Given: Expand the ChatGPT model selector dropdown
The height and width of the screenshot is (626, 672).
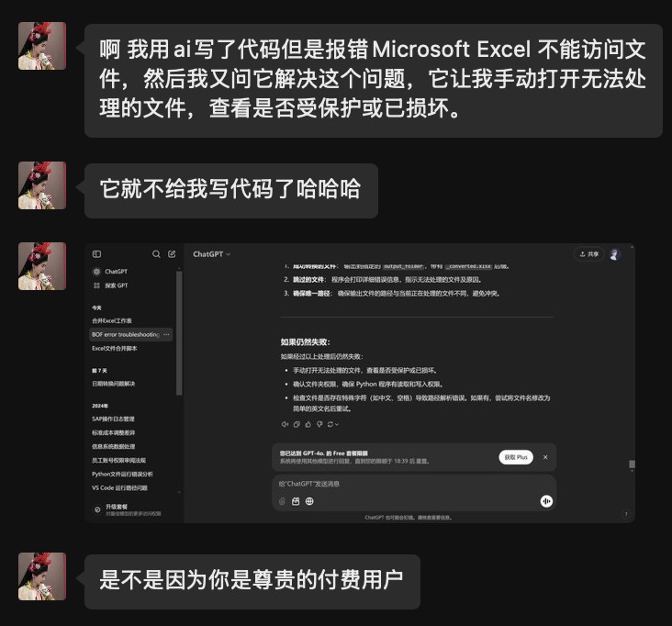Looking at the screenshot, I should 212,254.
